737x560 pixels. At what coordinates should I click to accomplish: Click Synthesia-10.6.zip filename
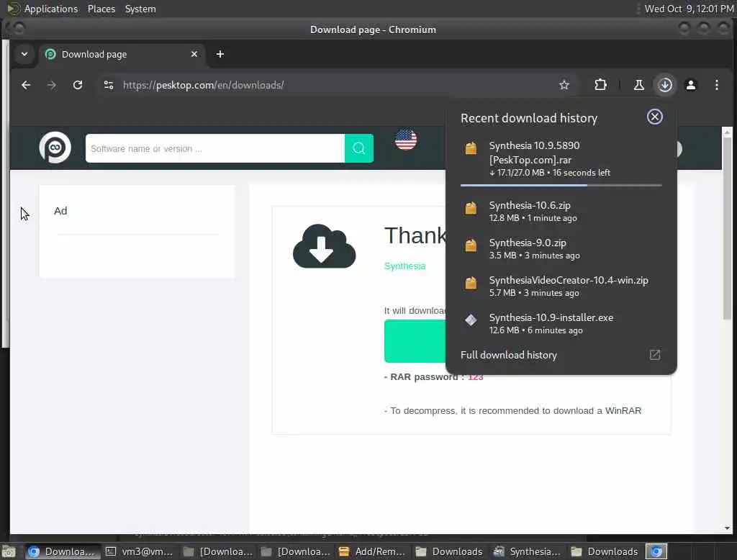[x=530, y=205]
